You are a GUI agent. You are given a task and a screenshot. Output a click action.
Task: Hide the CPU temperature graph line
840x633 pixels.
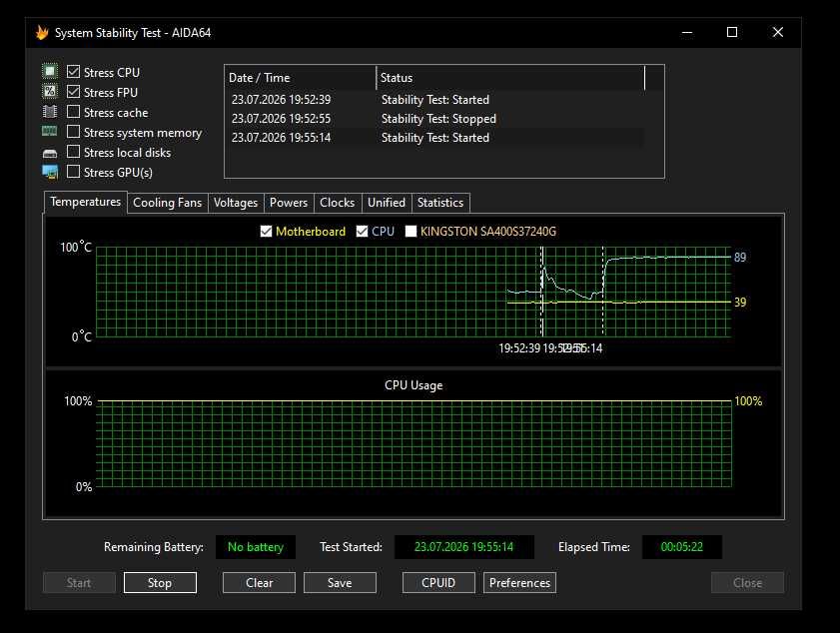pyautogui.click(x=363, y=232)
